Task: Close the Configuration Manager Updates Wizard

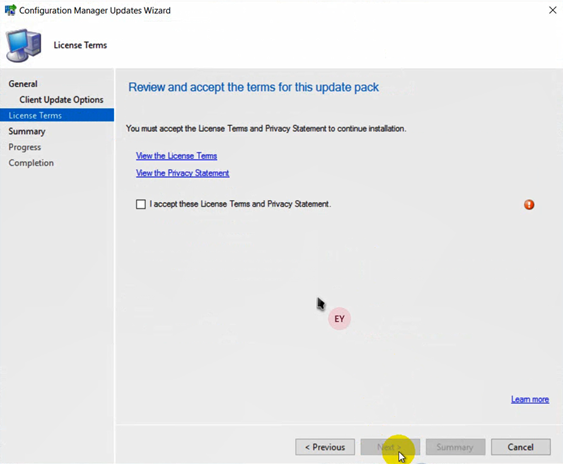Action: [x=553, y=10]
